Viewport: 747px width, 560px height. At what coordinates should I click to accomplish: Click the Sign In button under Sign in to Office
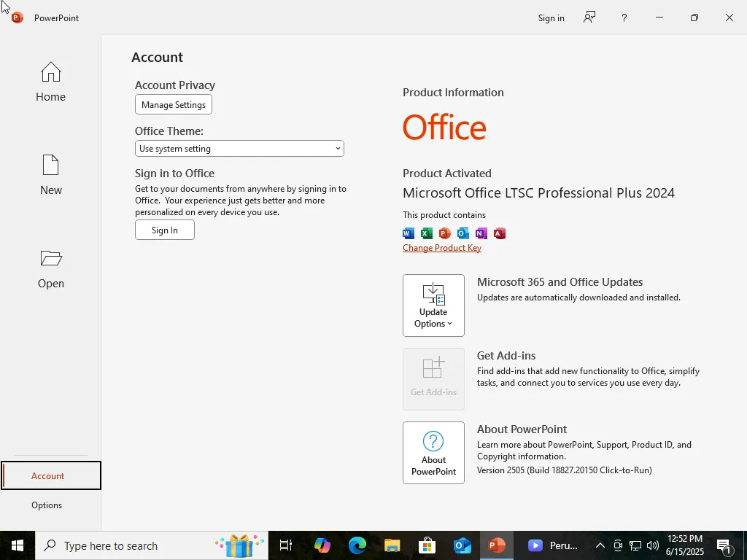click(x=164, y=230)
